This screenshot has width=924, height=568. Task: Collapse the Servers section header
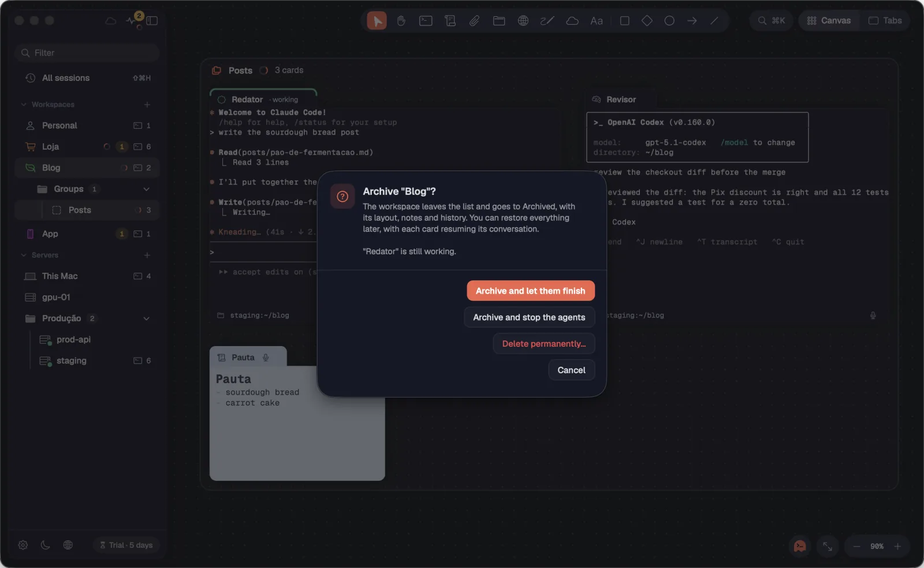tap(39, 255)
